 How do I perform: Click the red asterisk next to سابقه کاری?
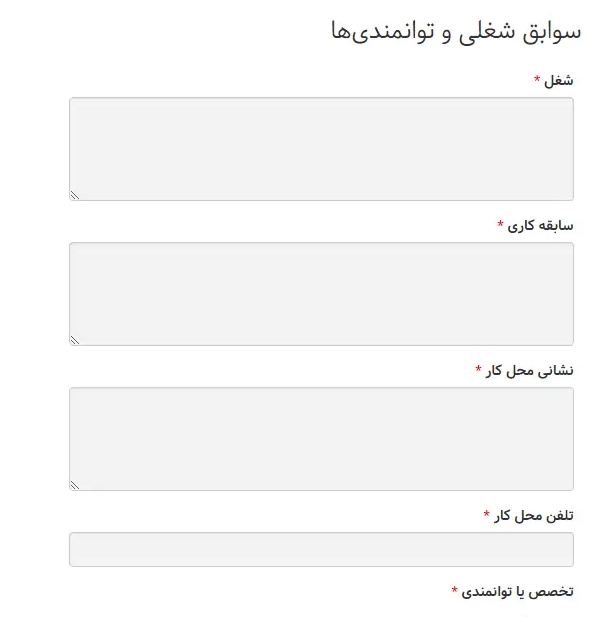point(500,224)
